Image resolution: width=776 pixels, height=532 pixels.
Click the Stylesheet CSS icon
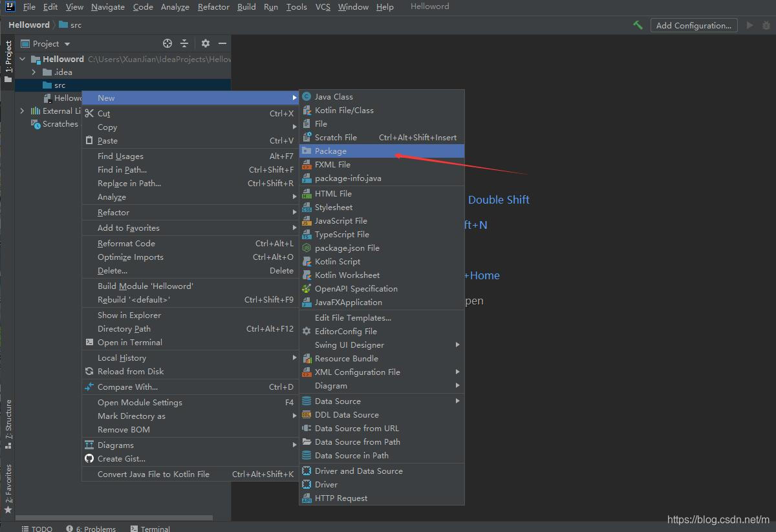307,207
